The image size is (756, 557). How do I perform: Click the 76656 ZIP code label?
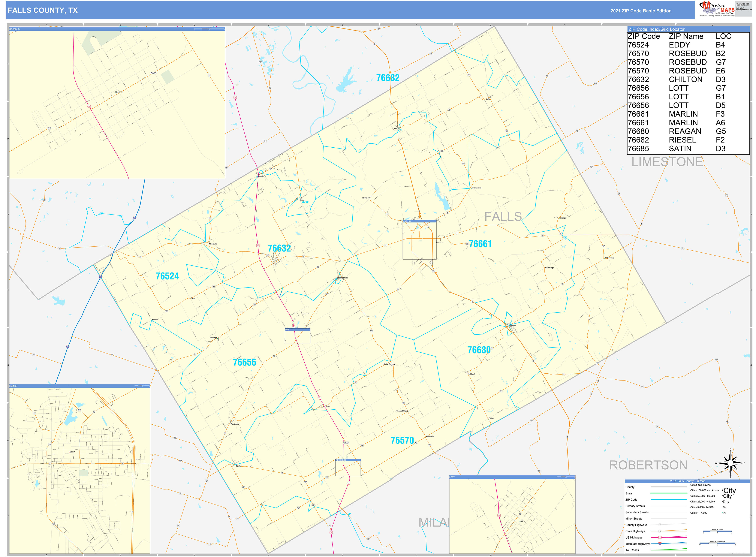[244, 362]
